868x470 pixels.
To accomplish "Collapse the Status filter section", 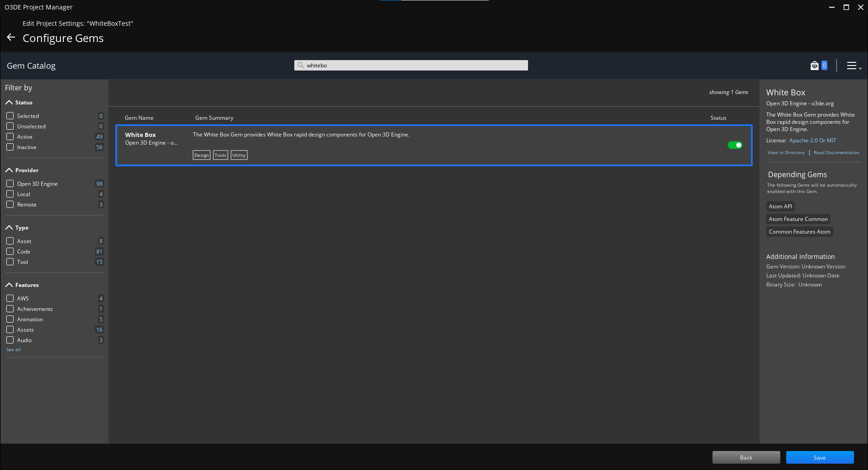I will [x=8, y=102].
